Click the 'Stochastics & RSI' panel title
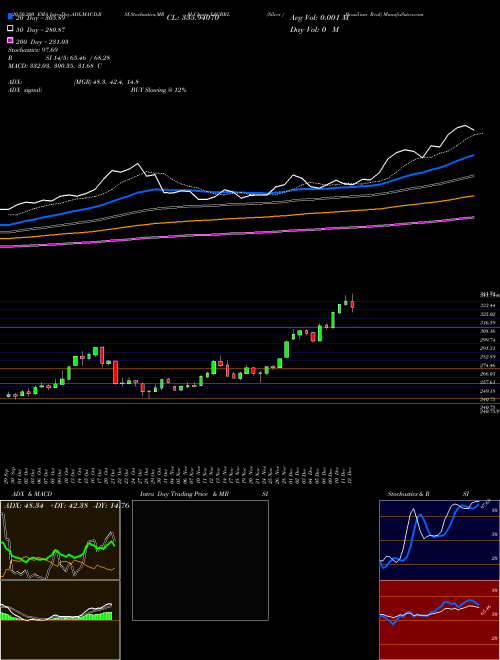The image size is (500, 660). point(428,494)
